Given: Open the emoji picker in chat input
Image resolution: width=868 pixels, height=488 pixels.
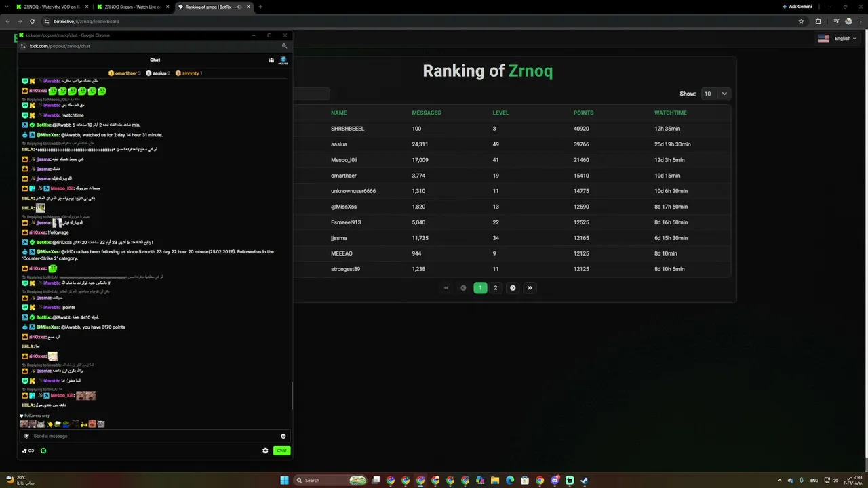Looking at the screenshot, I should pyautogui.click(x=283, y=436).
